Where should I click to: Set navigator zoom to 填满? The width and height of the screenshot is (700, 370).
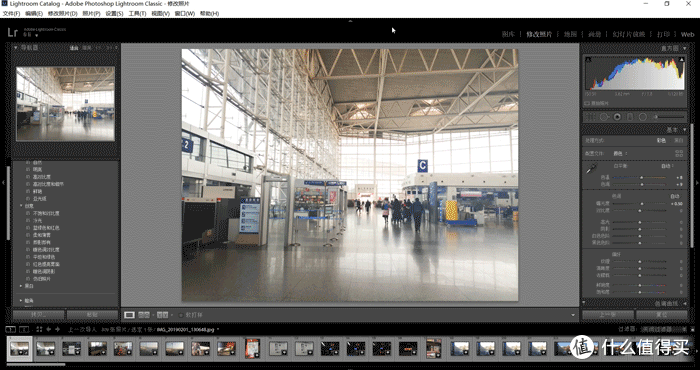point(87,47)
